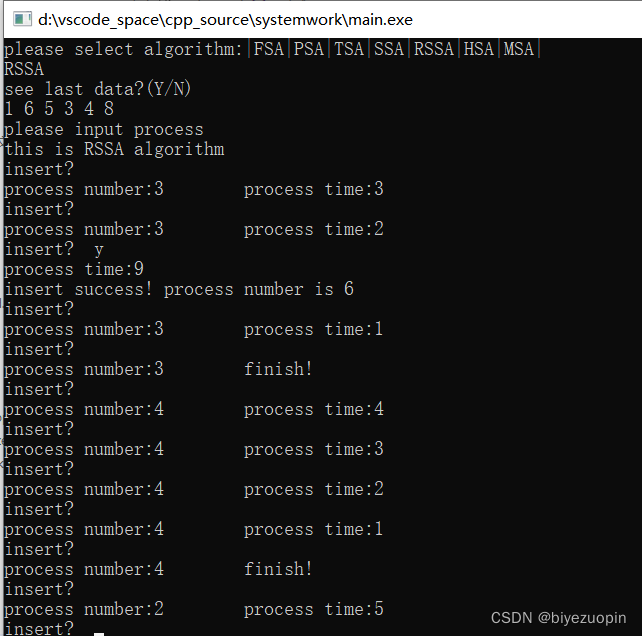Click the blinking cursor after last insert prompt
This screenshot has width=642, height=636.
point(99,634)
